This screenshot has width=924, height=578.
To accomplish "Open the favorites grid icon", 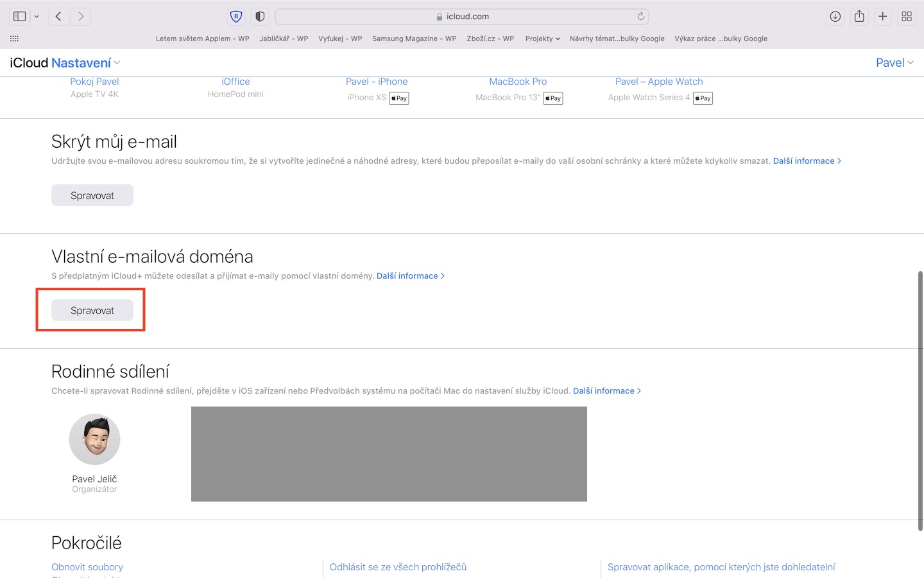I will (14, 39).
